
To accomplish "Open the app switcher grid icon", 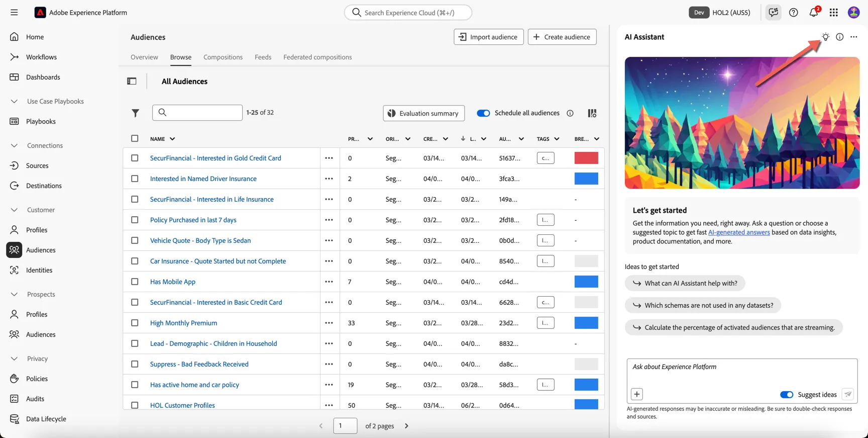I will tap(834, 13).
